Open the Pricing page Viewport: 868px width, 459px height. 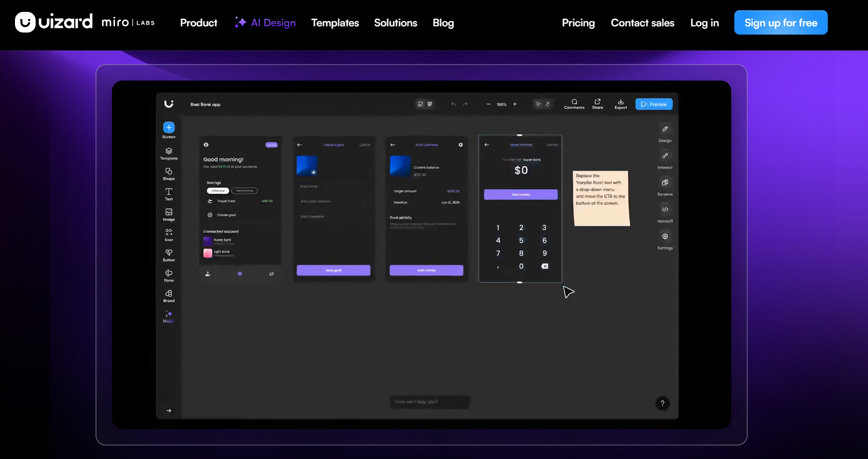coord(578,23)
